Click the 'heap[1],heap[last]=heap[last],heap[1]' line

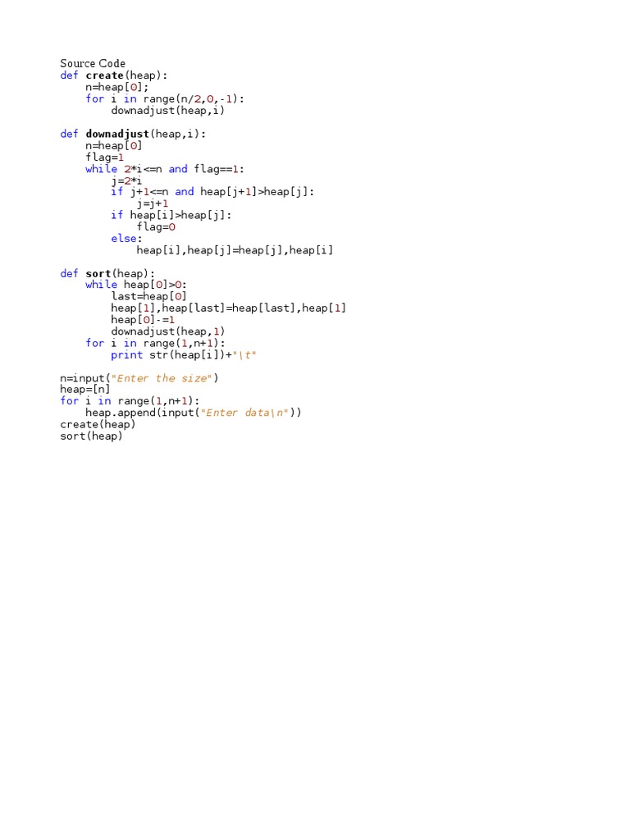[x=229, y=308]
